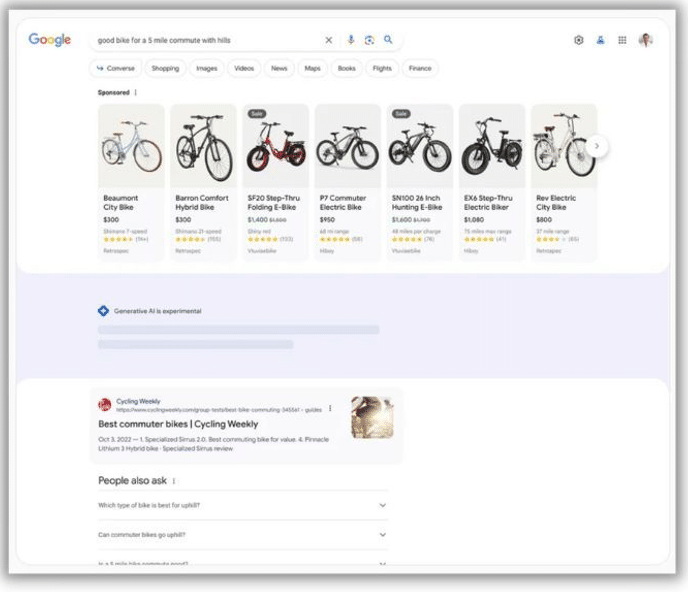Open the SN100 26 Inch Hunting E-Bike image
Image resolution: width=688 pixels, height=592 pixels.
click(x=420, y=146)
